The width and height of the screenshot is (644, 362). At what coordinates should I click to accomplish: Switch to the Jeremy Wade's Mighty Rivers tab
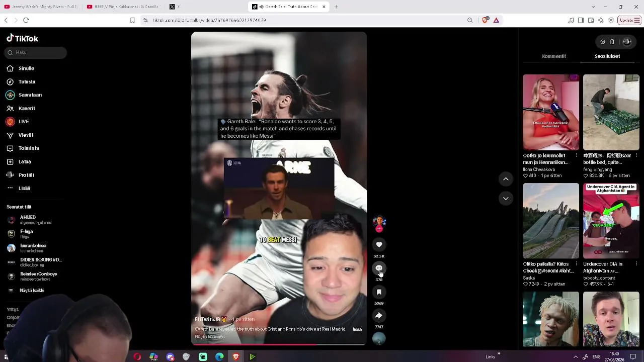(x=41, y=7)
